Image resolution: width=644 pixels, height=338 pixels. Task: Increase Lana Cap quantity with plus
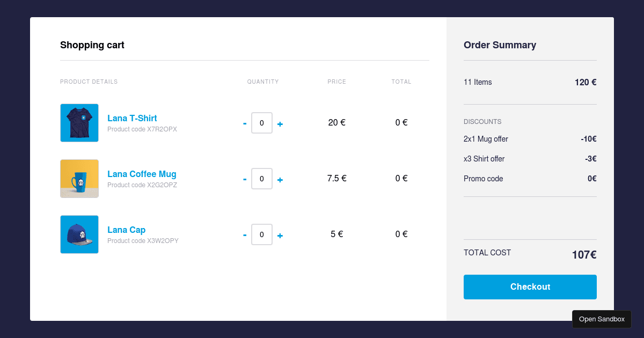280,236
